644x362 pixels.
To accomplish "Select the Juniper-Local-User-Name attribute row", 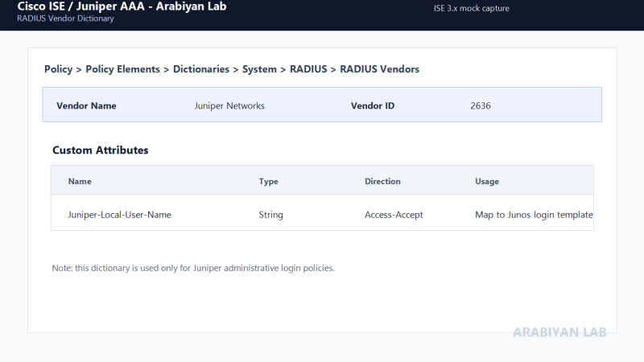I will (322, 212).
